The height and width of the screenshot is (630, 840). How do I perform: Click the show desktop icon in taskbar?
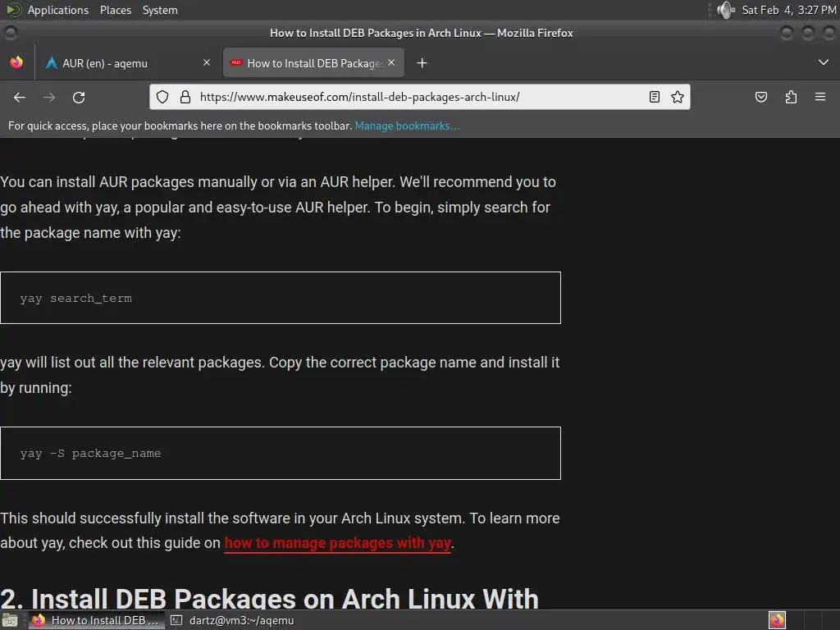[10, 620]
